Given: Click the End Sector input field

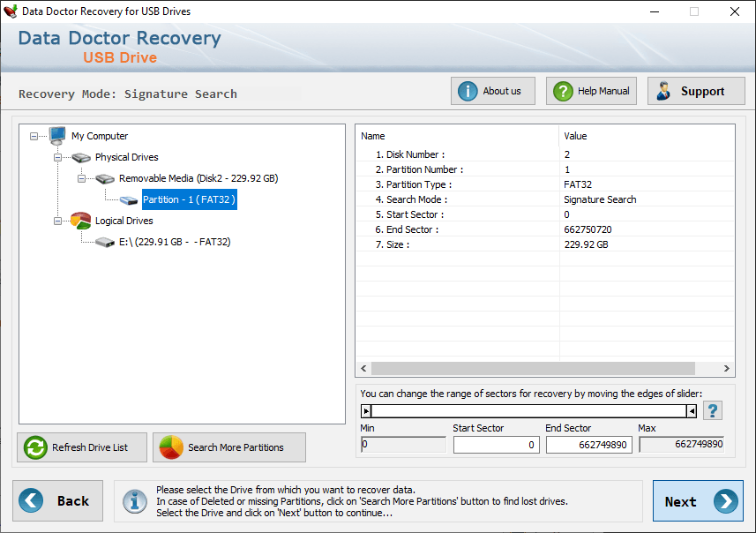Looking at the screenshot, I should coord(588,445).
